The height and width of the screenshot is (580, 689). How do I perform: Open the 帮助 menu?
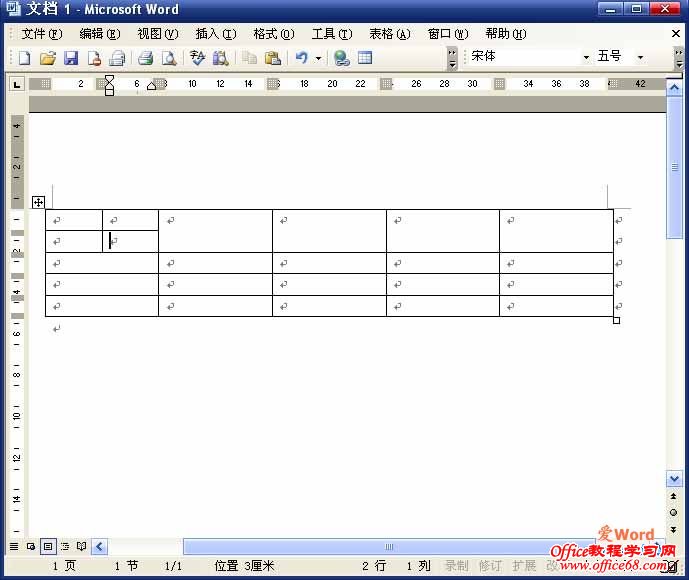(506, 34)
